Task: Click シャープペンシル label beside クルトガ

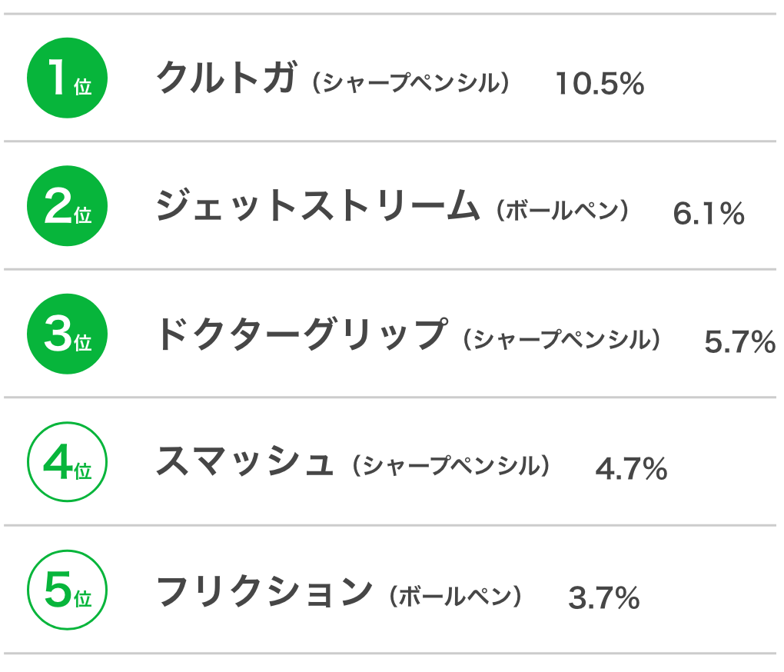Action: [411, 83]
